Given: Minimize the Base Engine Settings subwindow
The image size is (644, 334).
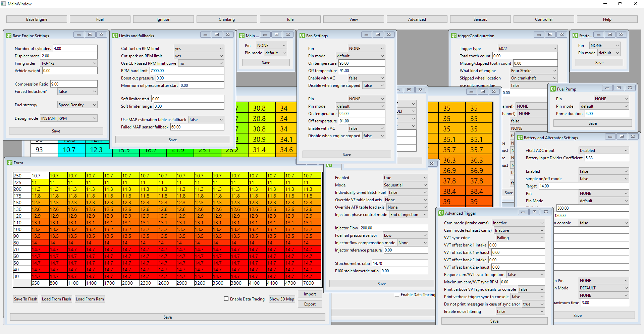Looking at the screenshot, I should click(78, 35).
